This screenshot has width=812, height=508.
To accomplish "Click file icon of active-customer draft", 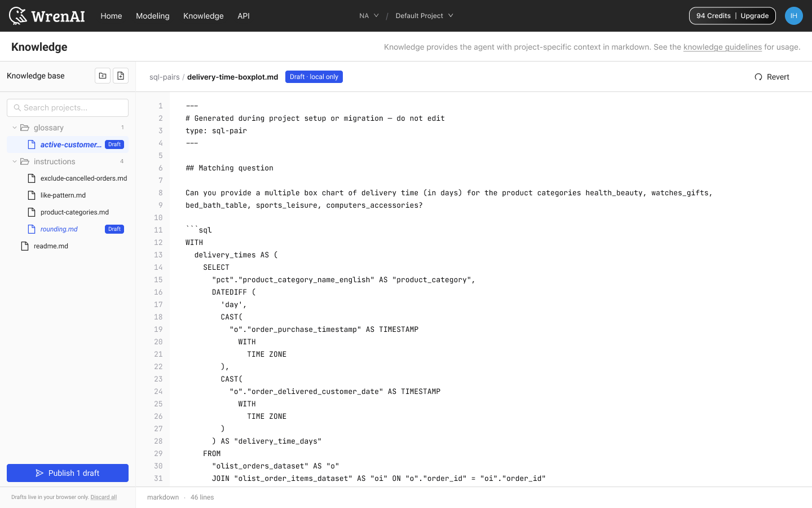I will [32, 144].
